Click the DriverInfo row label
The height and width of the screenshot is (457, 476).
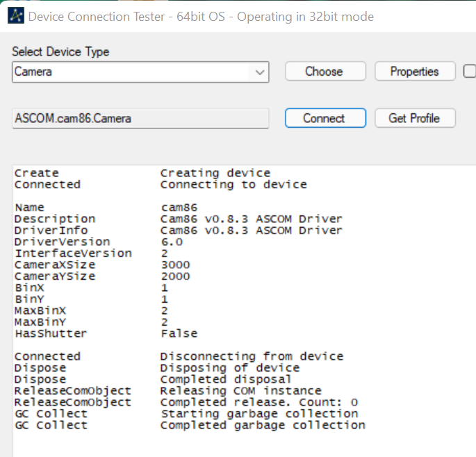pos(51,231)
